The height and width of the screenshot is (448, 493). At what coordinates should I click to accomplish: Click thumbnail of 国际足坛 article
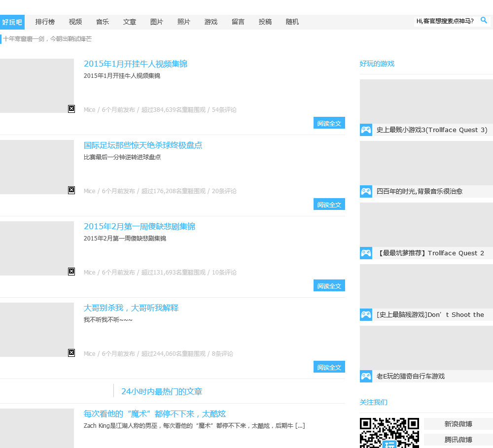point(37,167)
